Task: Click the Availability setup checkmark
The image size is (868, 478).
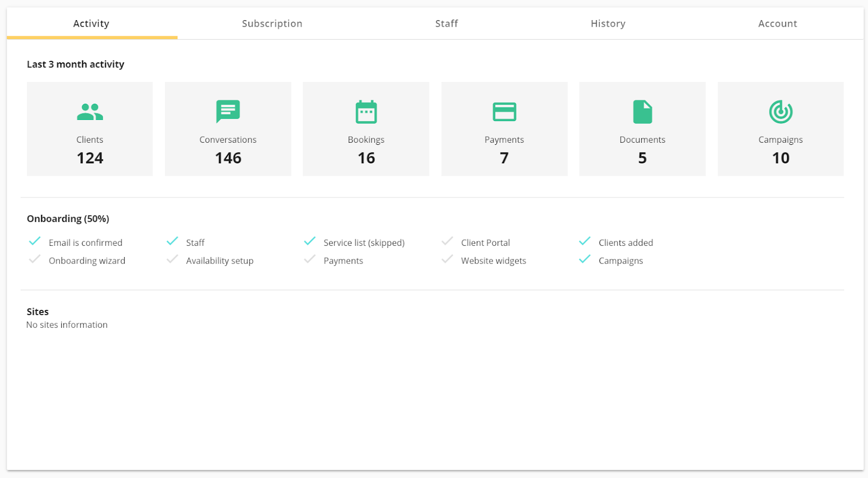Action: [x=173, y=259]
